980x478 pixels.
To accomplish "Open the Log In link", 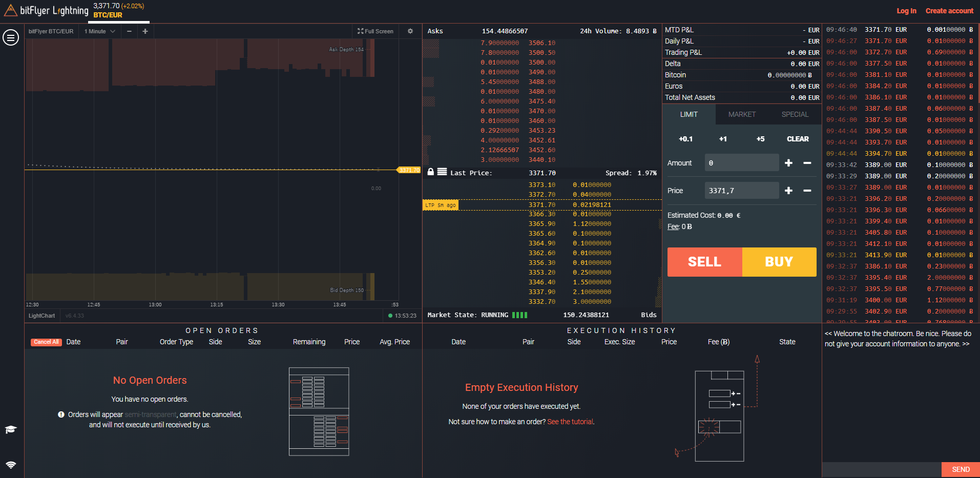I will coord(906,11).
